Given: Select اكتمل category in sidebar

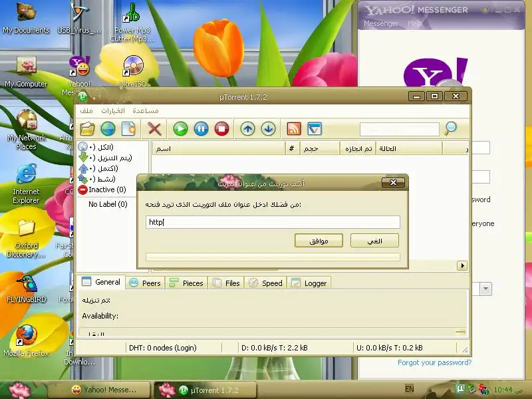Looking at the screenshot, I should point(98,168).
